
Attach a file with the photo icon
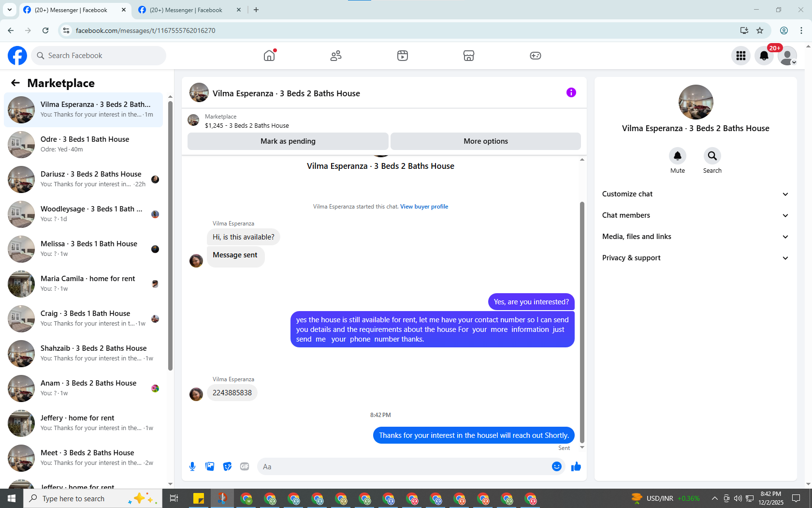point(210,466)
